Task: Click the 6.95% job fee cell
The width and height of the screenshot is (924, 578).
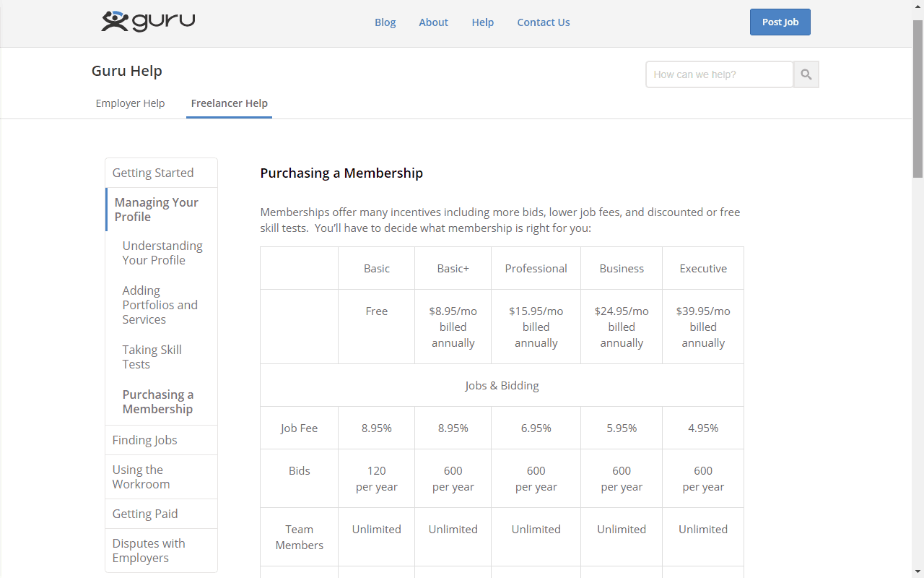Action: (x=536, y=428)
